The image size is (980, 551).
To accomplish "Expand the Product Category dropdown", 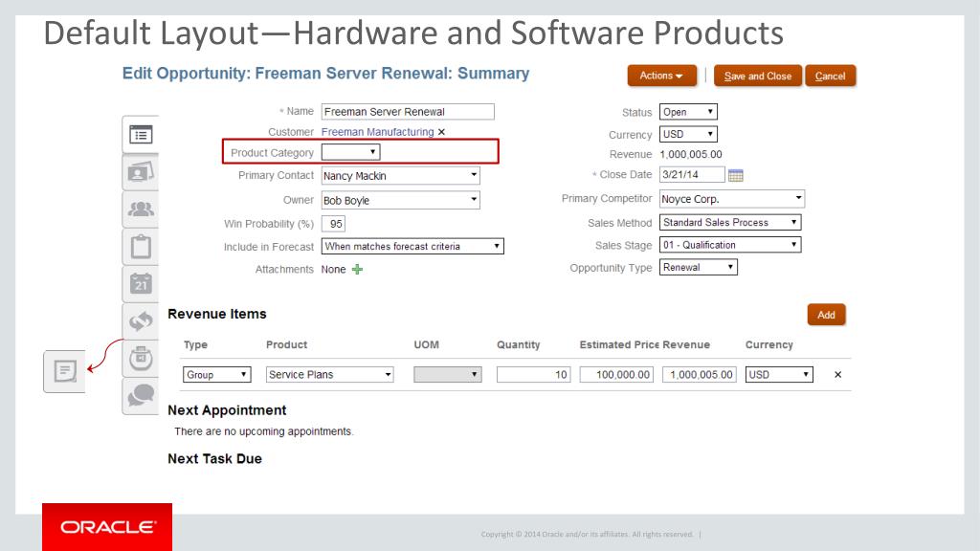I will click(350, 152).
